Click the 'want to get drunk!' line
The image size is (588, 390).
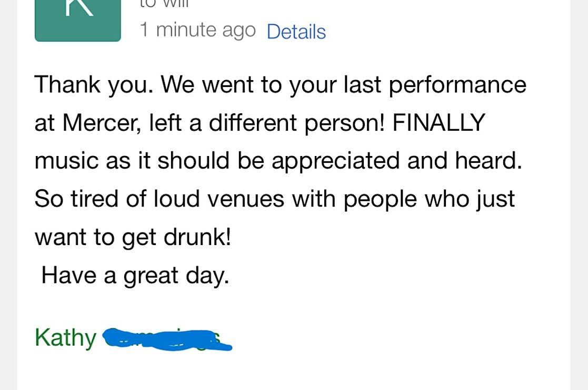click(133, 238)
